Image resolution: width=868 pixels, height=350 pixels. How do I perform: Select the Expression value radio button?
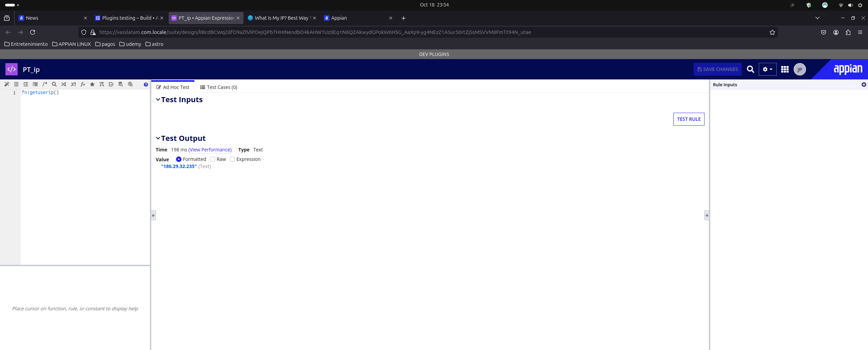pos(232,159)
